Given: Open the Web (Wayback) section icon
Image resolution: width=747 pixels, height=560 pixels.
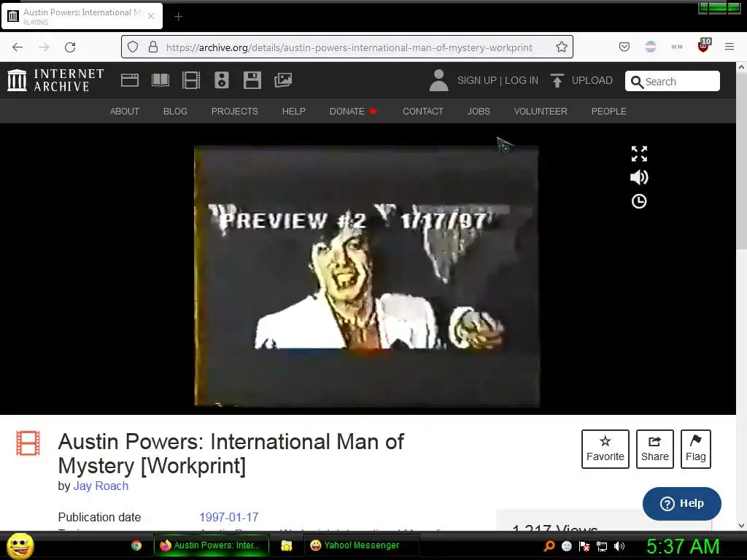Looking at the screenshot, I should coord(130,80).
